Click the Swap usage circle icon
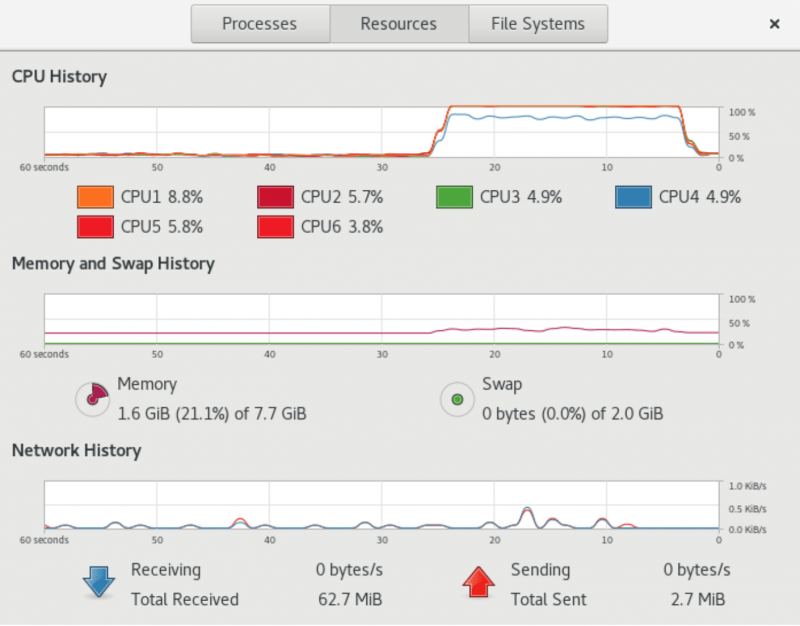The width and height of the screenshot is (800, 626). coord(457,398)
